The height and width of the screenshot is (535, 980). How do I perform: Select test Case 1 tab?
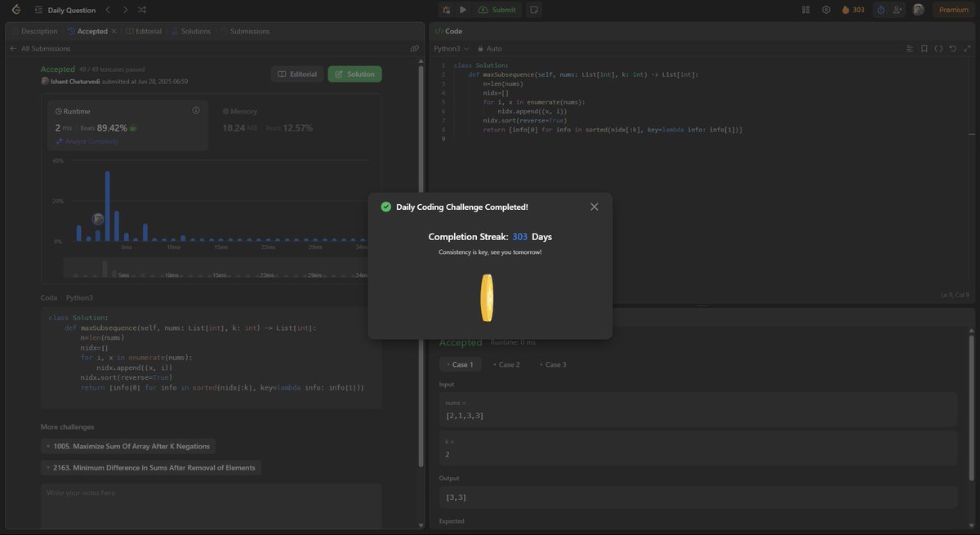(x=462, y=364)
